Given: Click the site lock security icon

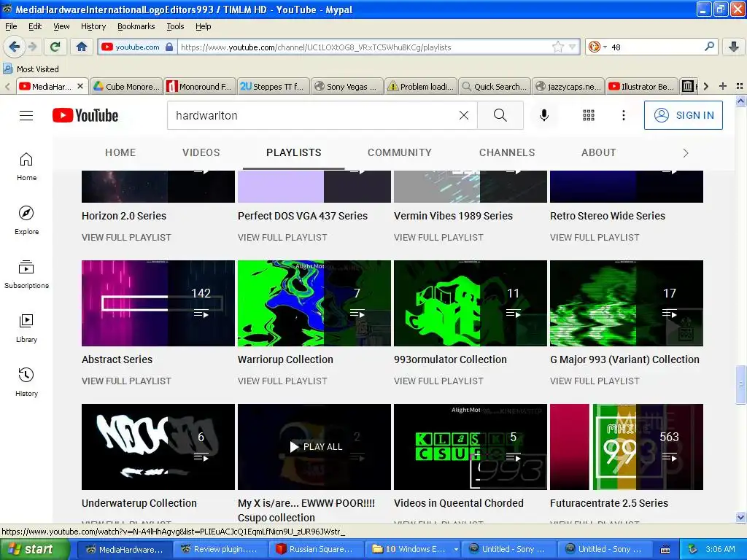Looking at the screenshot, I should tap(169, 47).
